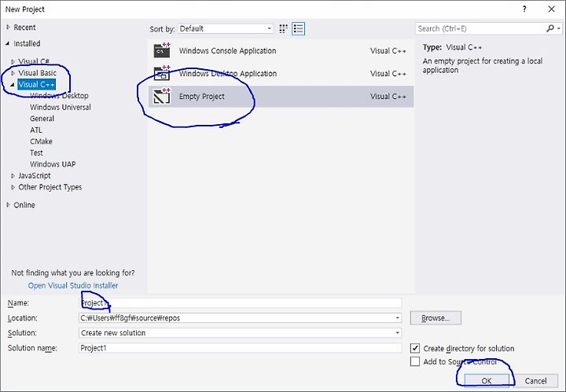Click the Windows Desktop Application template icon
This screenshot has height=392, width=566.
point(162,73)
